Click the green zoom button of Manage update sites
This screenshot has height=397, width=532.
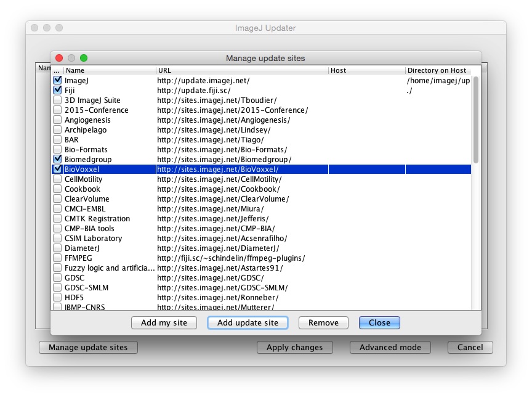84,58
